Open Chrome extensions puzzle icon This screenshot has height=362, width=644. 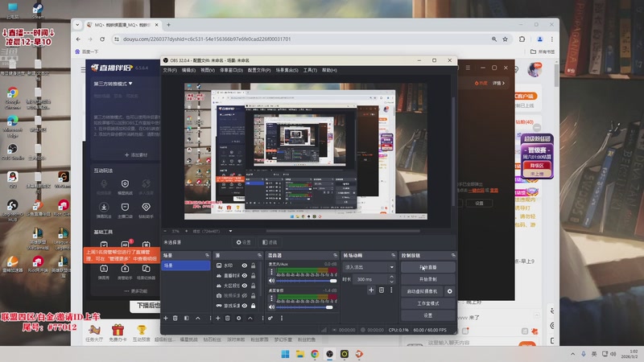tap(522, 39)
